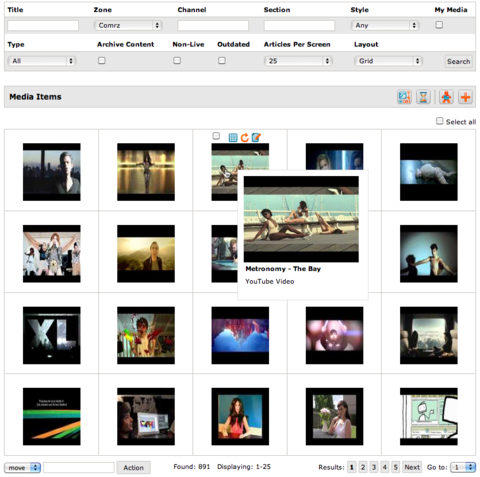
Task: Change the Layout dropdown from Grid
Action: (x=388, y=61)
